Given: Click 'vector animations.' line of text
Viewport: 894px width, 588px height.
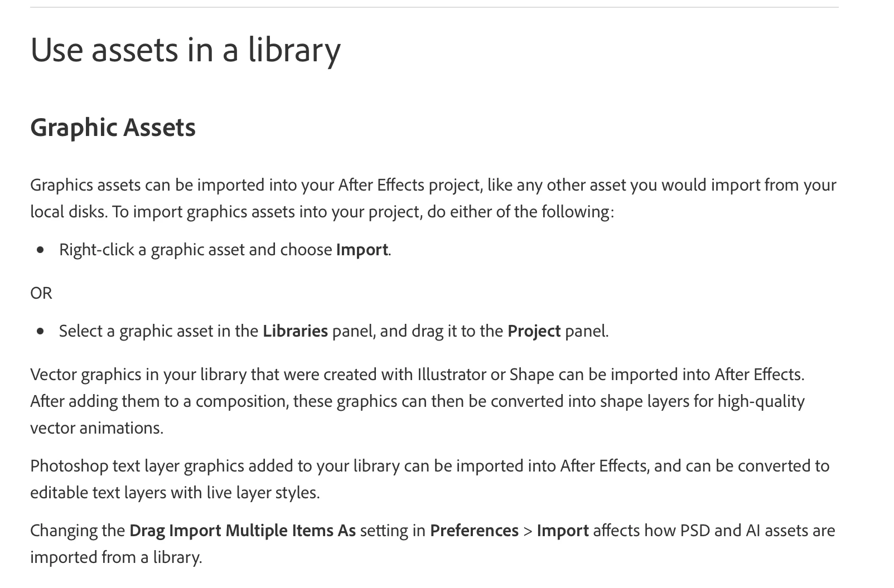Looking at the screenshot, I should pyautogui.click(x=97, y=428).
